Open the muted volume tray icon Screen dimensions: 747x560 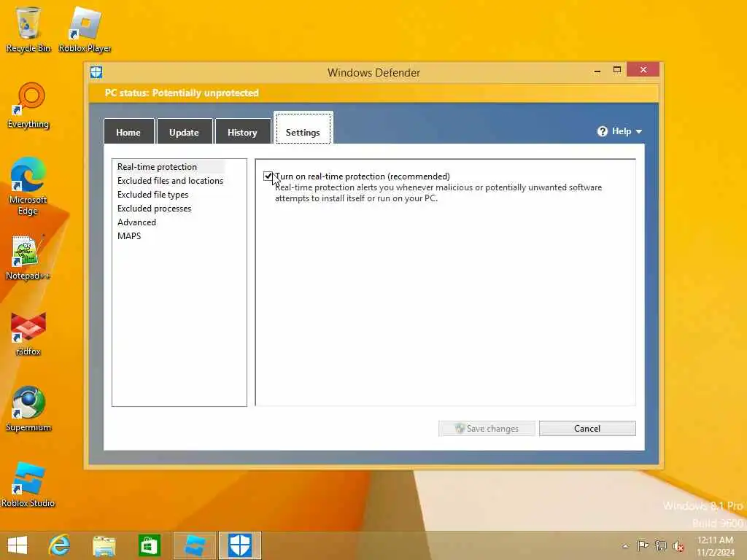pyautogui.click(x=678, y=546)
